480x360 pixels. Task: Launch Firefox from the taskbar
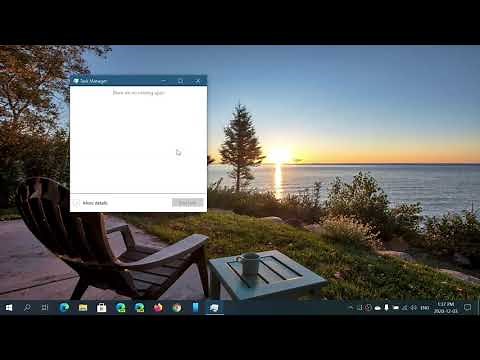[158, 308]
